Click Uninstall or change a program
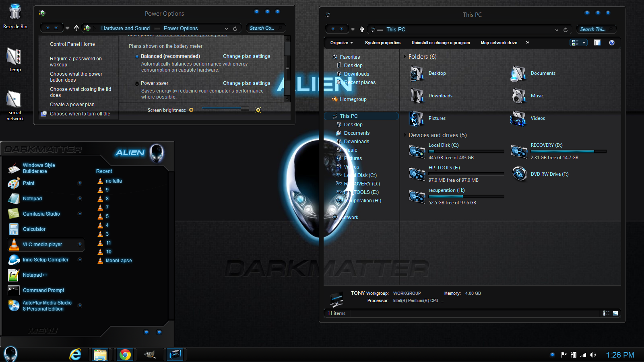 click(x=441, y=43)
